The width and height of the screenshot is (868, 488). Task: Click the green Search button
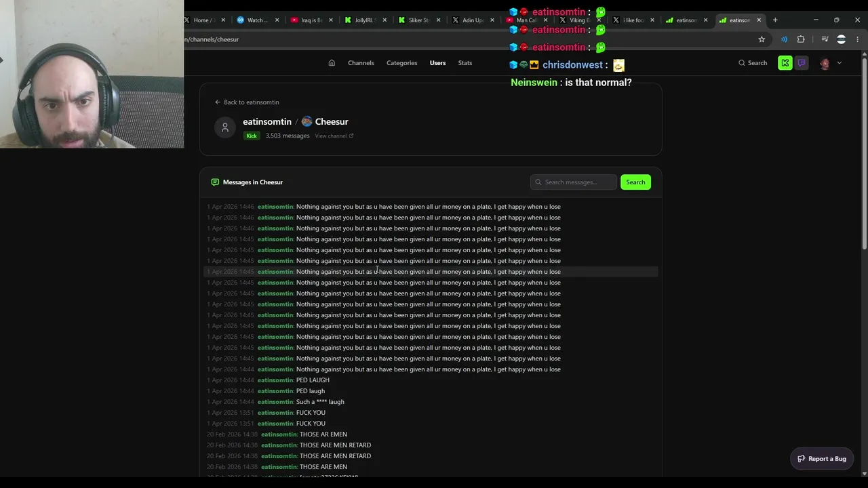pyautogui.click(x=635, y=182)
